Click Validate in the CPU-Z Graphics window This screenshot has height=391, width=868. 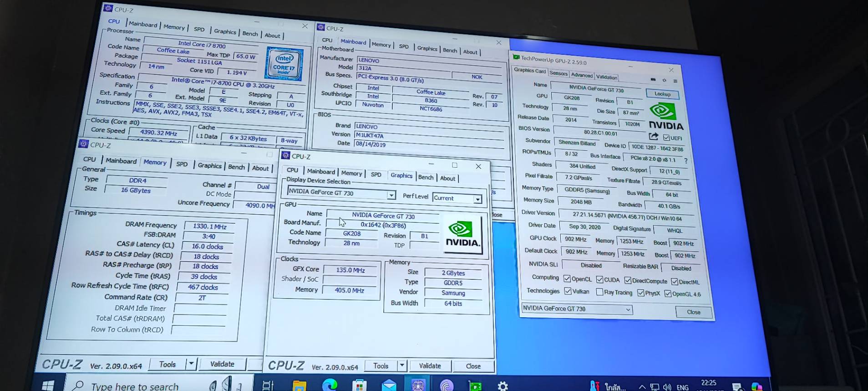click(x=430, y=365)
